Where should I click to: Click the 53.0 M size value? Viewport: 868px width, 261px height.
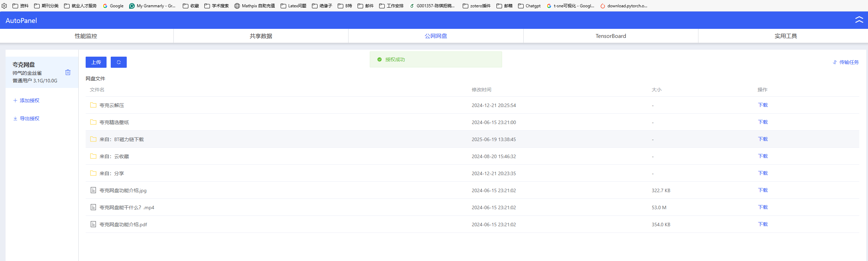click(659, 207)
